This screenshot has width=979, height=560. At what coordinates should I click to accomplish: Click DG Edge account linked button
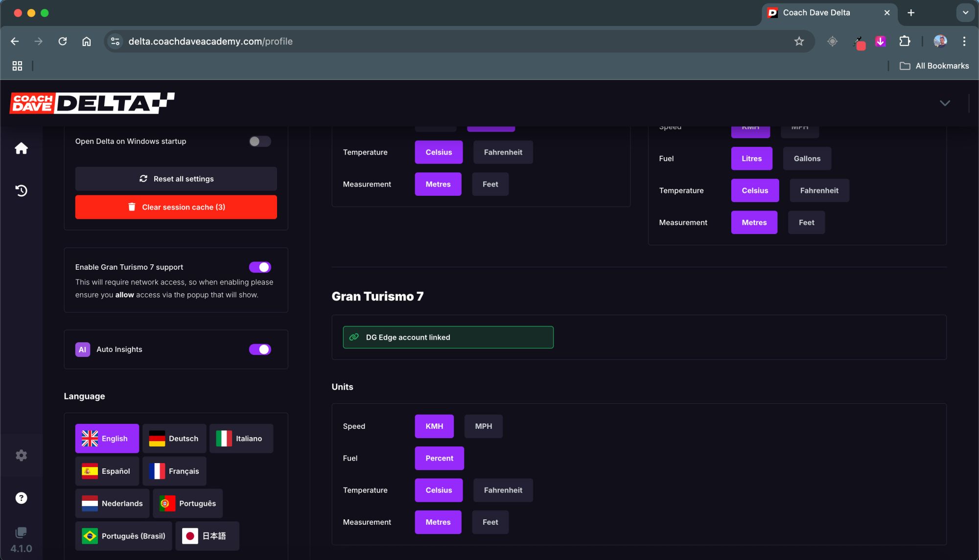coord(448,337)
